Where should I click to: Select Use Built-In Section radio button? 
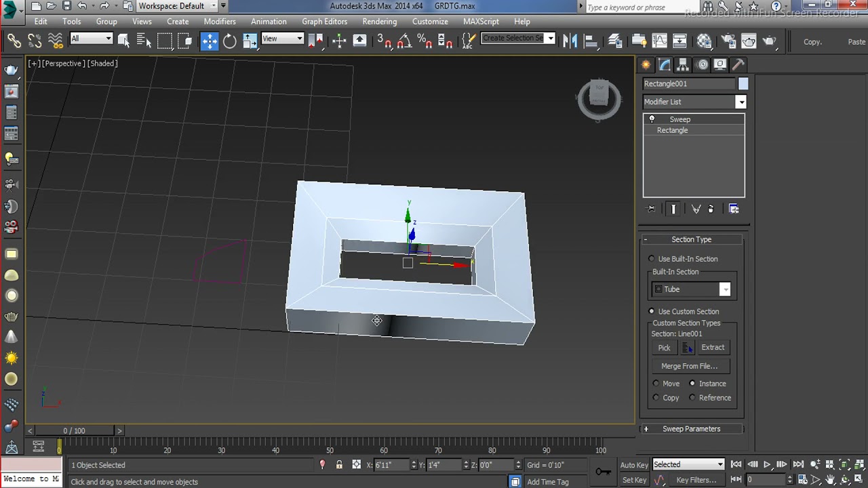(652, 259)
